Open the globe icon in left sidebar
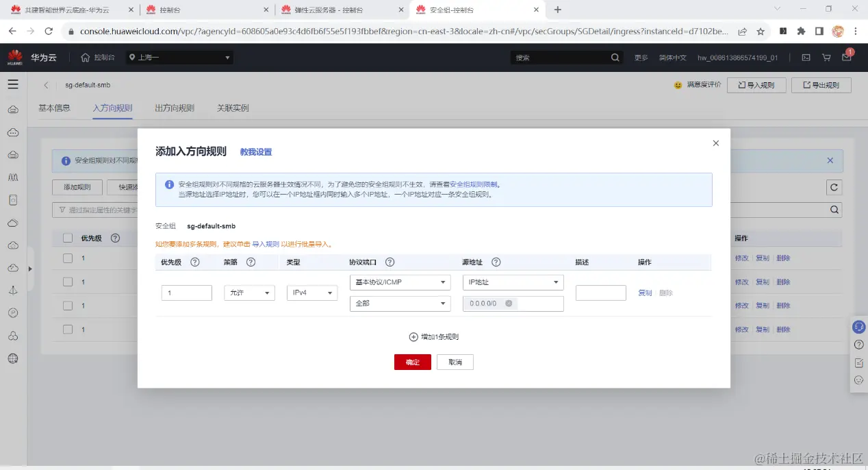This screenshot has width=868, height=470. 13,358
